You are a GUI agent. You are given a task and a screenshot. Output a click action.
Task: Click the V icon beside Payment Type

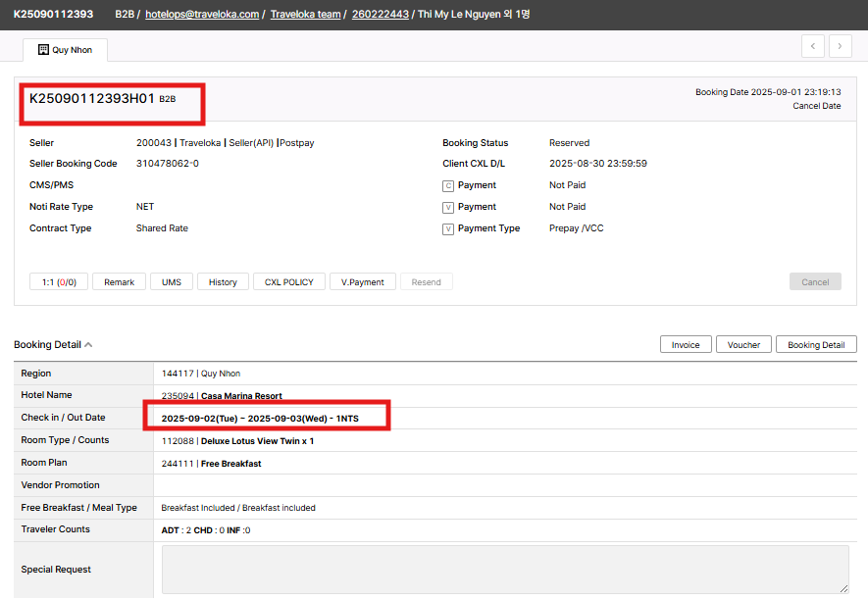(448, 229)
